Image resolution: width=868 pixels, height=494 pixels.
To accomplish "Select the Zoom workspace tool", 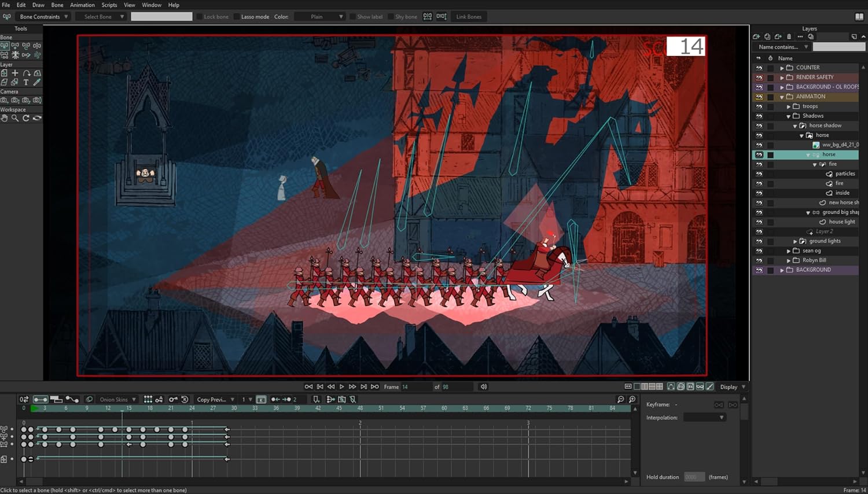I will click(15, 117).
